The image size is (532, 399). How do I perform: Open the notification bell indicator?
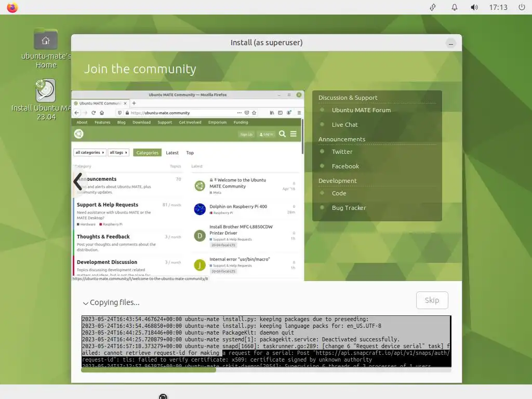pos(454,7)
